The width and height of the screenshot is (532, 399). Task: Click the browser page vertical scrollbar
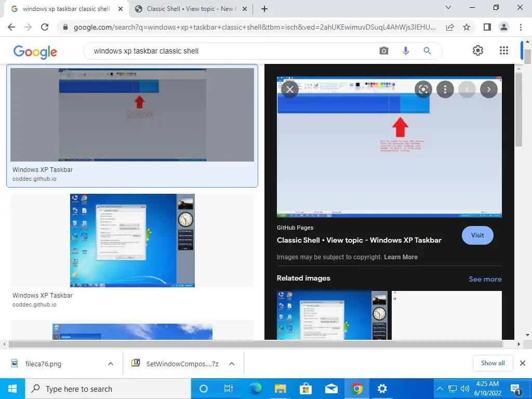pos(527,56)
